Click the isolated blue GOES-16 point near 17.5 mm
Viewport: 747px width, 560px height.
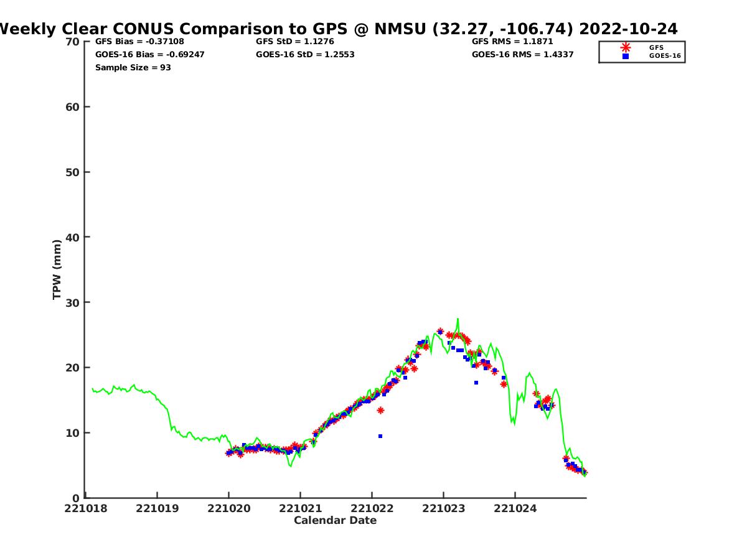point(476,383)
